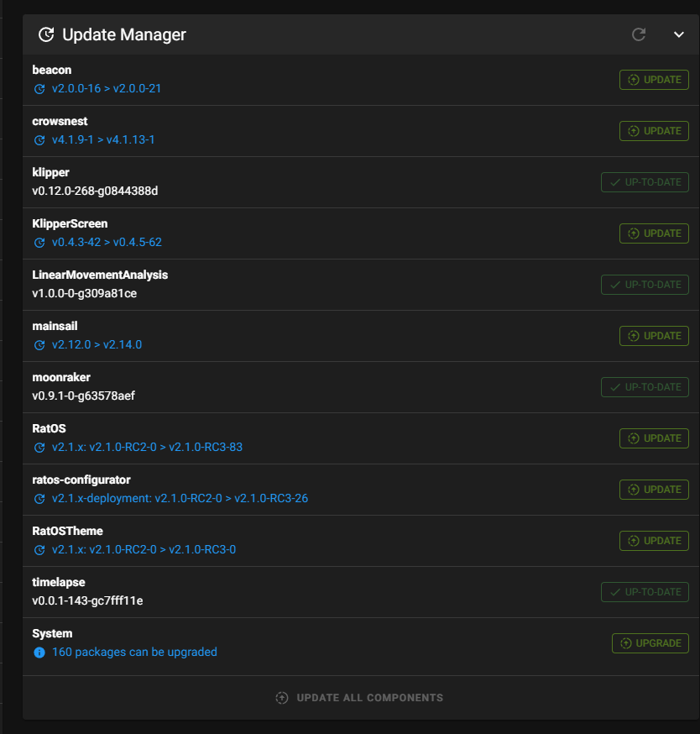Open KlipperScreen version link v0.4.3-42 > v0.4.5-62
The height and width of the screenshot is (734, 700).
coord(107,243)
